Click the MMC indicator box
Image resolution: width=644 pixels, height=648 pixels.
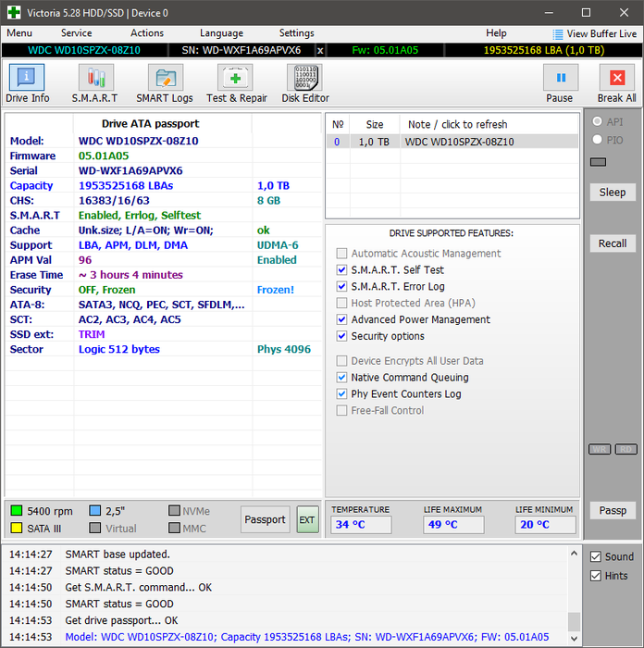[174, 528]
